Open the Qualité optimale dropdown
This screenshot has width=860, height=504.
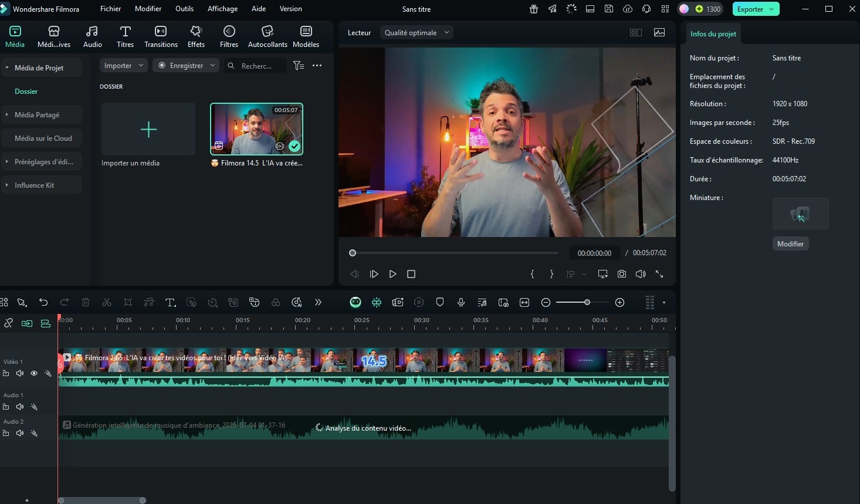[417, 33]
